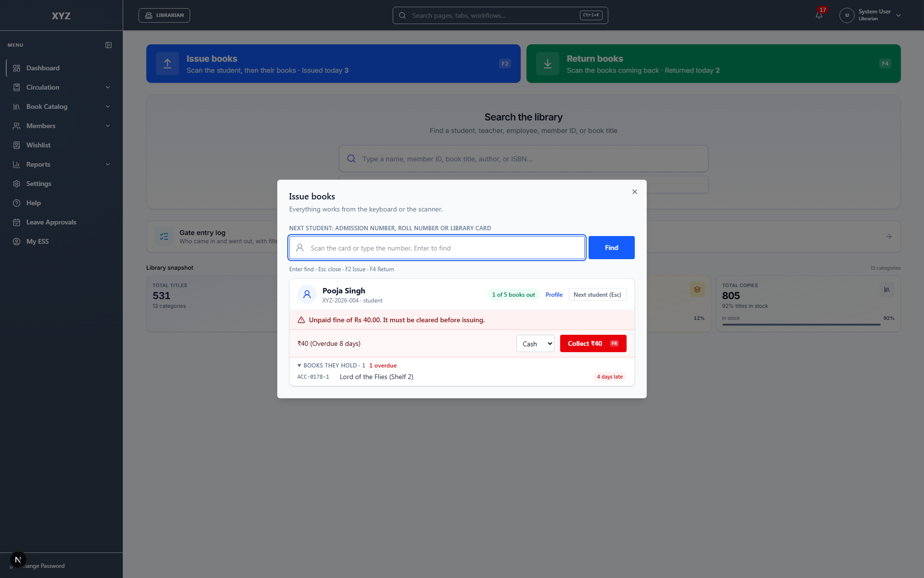The height and width of the screenshot is (578, 924).
Task: Click Collect ₹40 button
Action: 593,343
